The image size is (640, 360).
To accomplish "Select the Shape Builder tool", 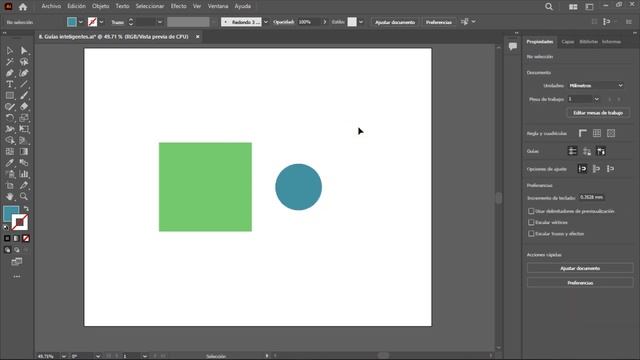I will [x=10, y=140].
